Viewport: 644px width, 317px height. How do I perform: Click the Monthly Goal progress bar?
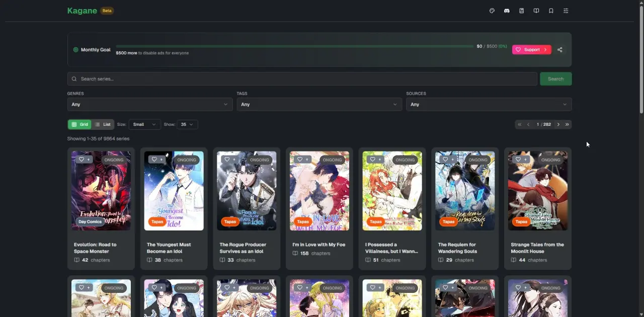(x=294, y=46)
